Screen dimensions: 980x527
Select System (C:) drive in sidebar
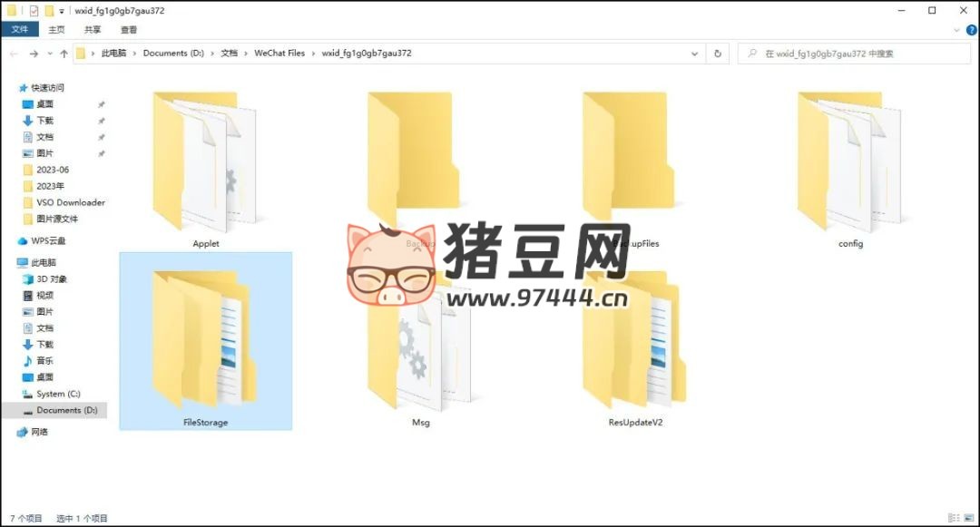coord(58,394)
